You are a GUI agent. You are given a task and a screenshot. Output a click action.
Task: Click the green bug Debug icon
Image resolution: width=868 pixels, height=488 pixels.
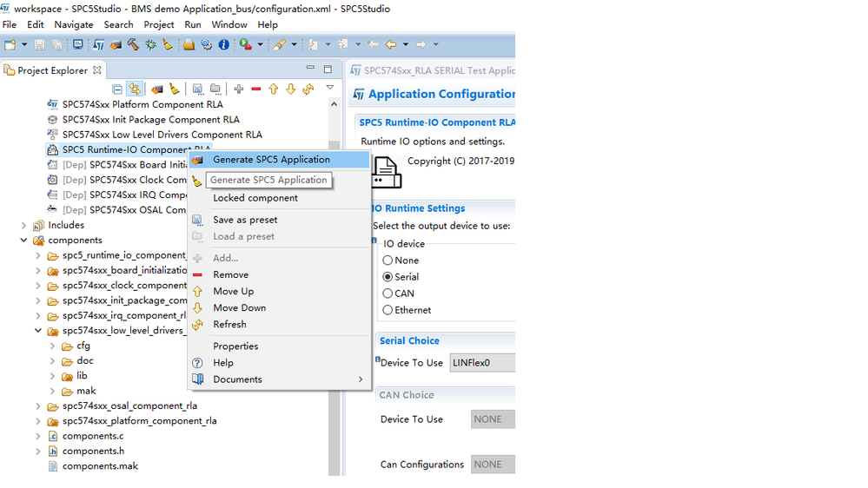pos(150,45)
